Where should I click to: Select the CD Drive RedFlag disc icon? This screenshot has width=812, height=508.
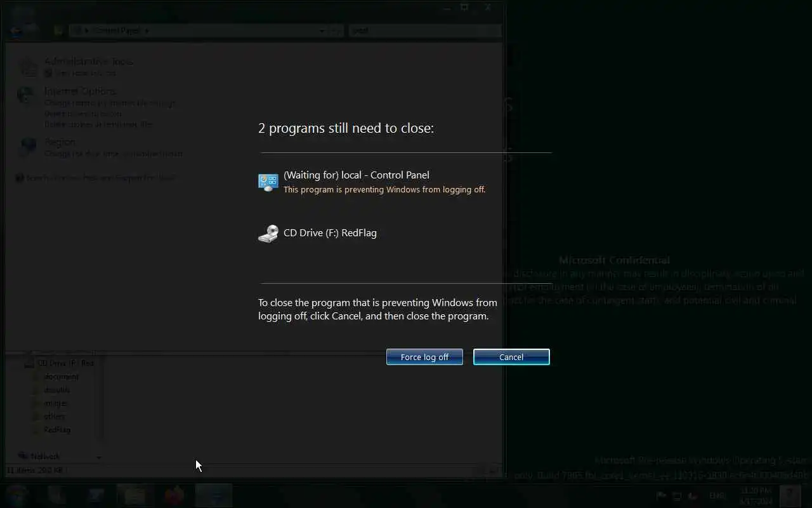[268, 234]
